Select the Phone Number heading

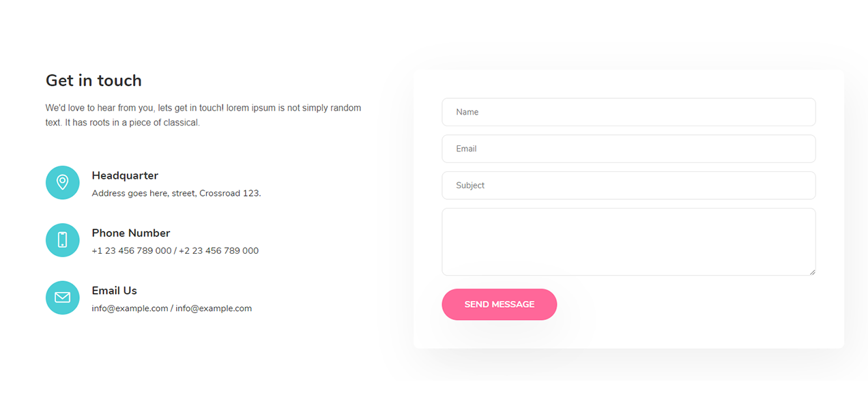tap(131, 233)
